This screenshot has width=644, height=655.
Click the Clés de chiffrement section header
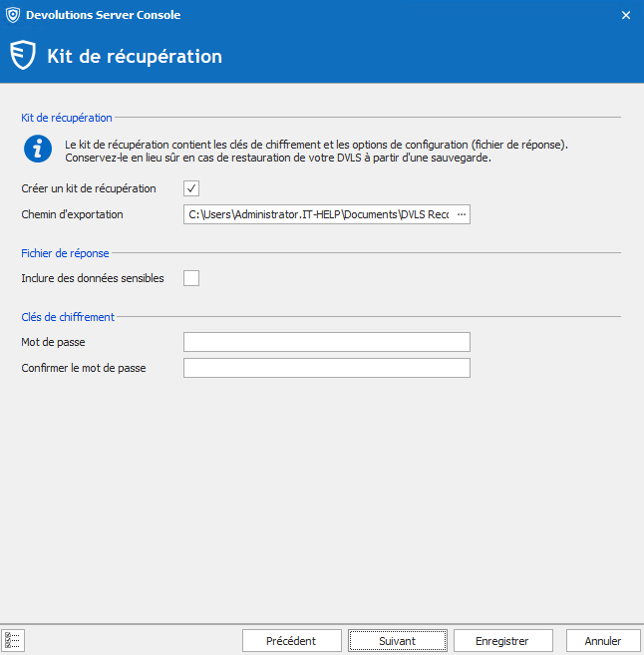[x=68, y=317]
